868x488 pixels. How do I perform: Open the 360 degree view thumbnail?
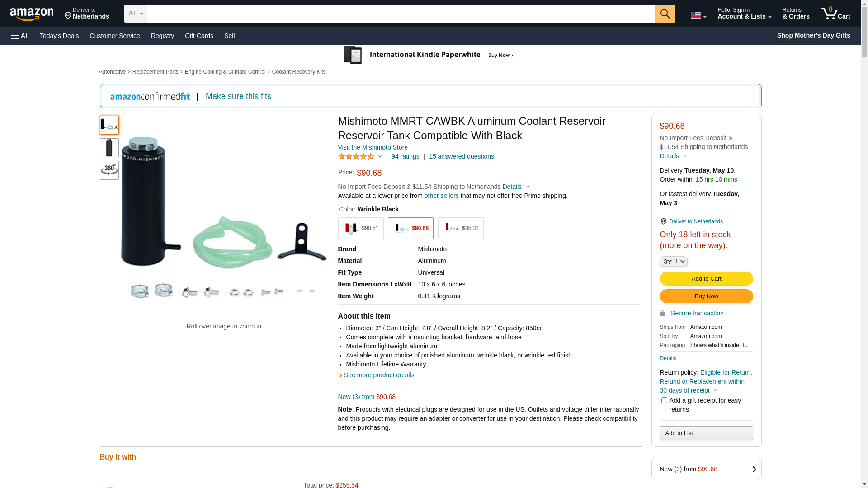(x=109, y=170)
